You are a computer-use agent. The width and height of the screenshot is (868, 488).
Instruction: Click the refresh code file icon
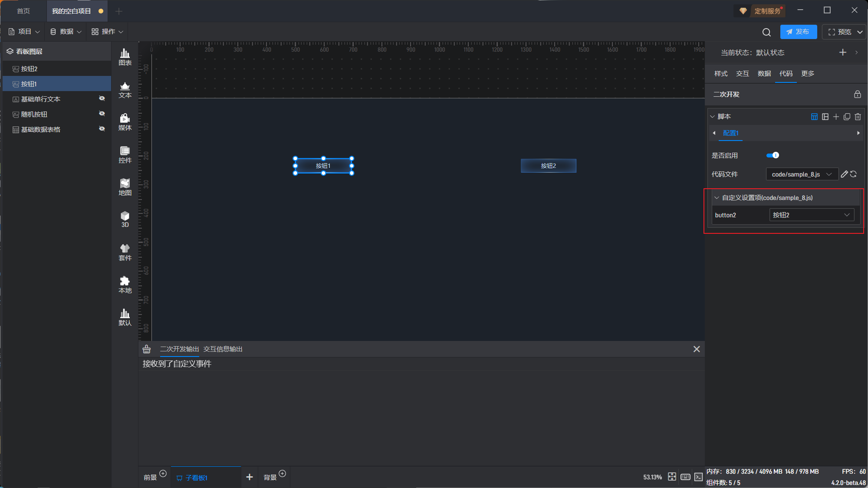(854, 174)
